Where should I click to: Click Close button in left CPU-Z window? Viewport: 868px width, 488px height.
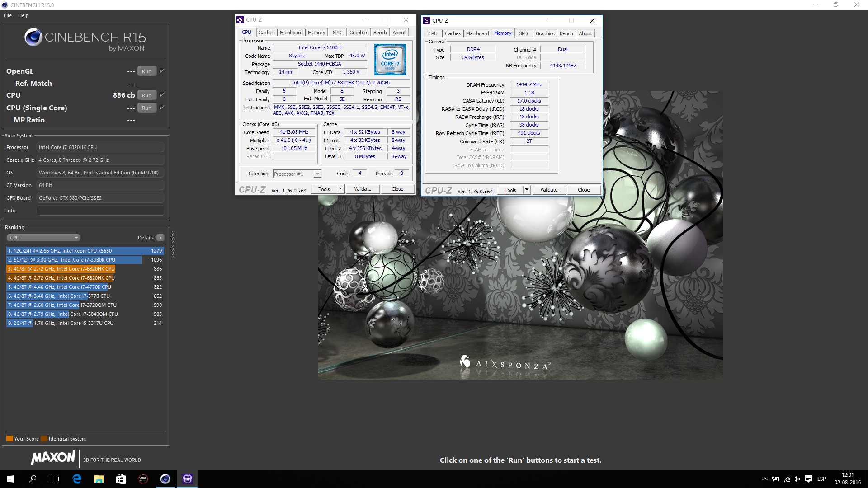(397, 189)
